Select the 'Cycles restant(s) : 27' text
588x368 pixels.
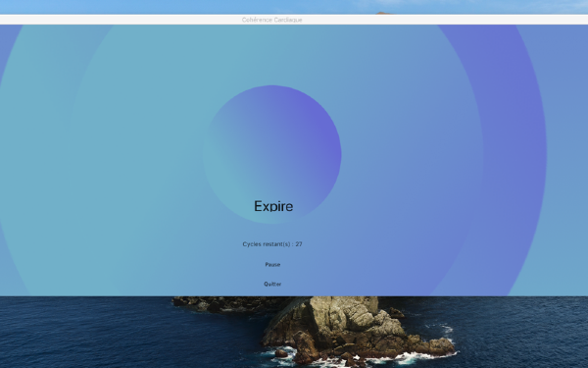pos(272,244)
